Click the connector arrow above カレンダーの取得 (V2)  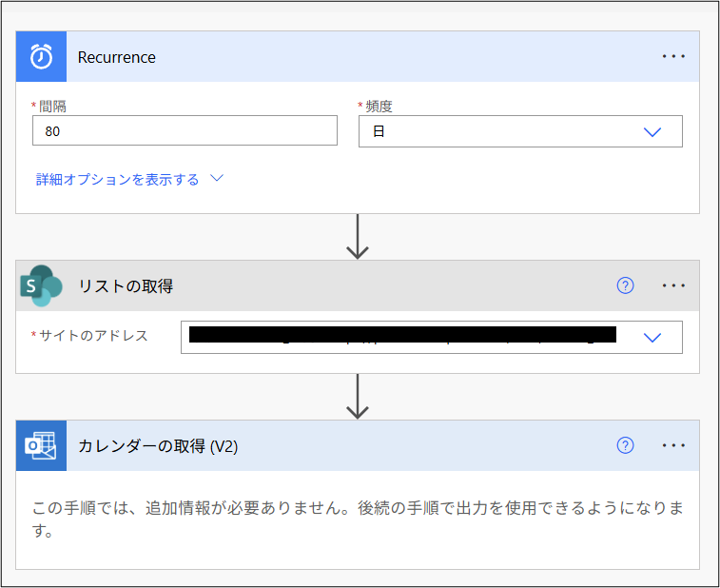358,397
